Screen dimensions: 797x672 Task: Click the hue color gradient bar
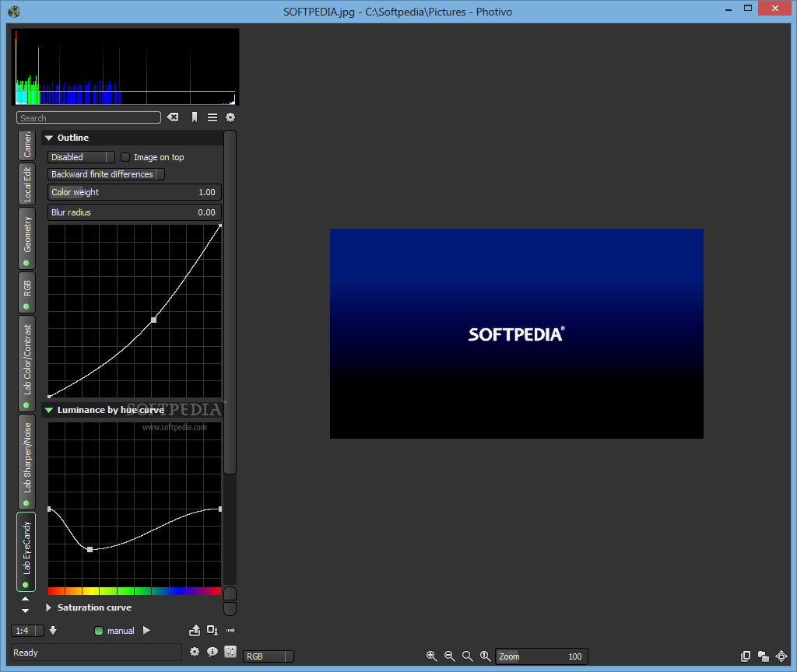pyautogui.click(x=135, y=591)
